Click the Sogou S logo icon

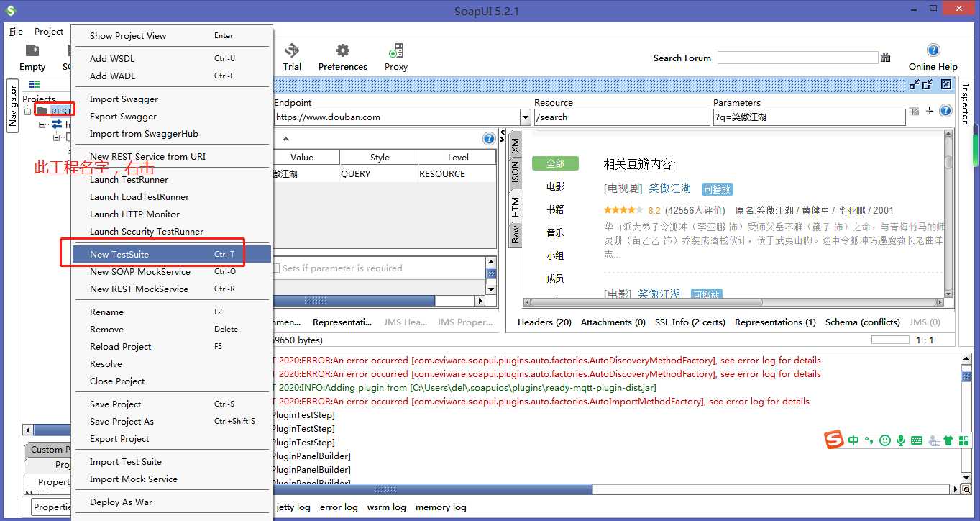coord(834,440)
